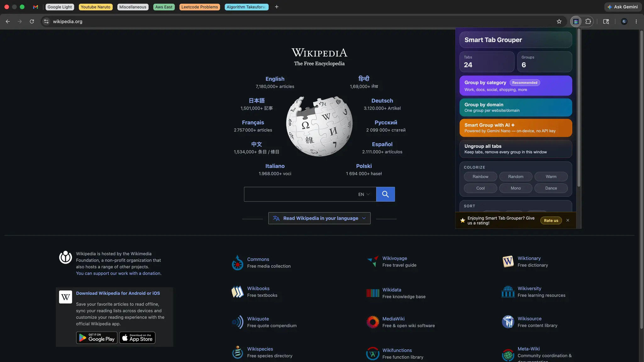
Task: Click the Wikimedia Foundation logo
Action: coord(65,257)
